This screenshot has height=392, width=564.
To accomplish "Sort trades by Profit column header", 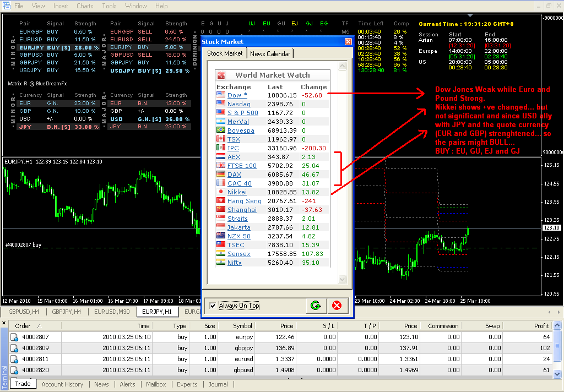I will [527, 326].
